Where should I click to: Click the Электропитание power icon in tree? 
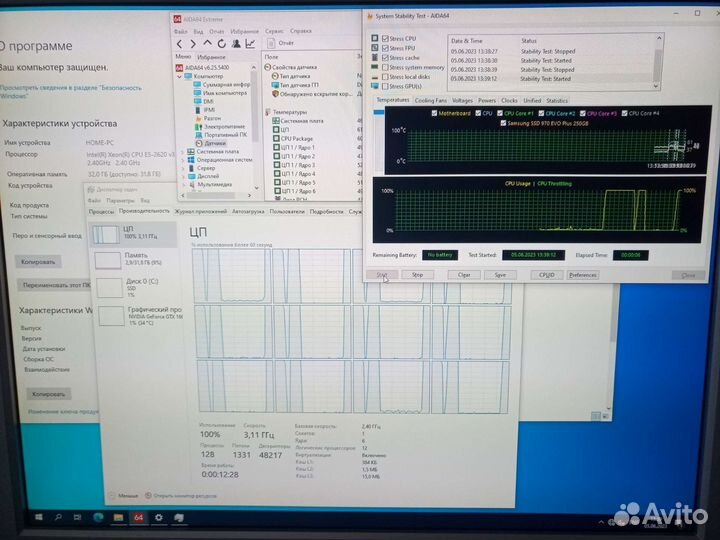tap(198, 126)
